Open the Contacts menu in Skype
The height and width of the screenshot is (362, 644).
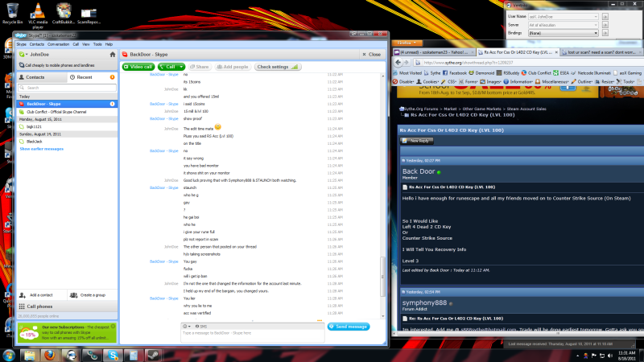click(x=36, y=44)
